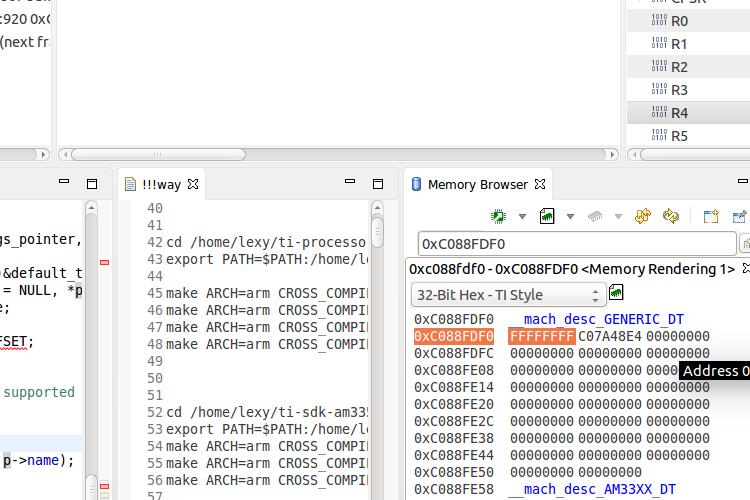The image size is (750, 500).
Task: Click memory icon beside the 32-Bit Hex dropdown
Action: [617, 293]
